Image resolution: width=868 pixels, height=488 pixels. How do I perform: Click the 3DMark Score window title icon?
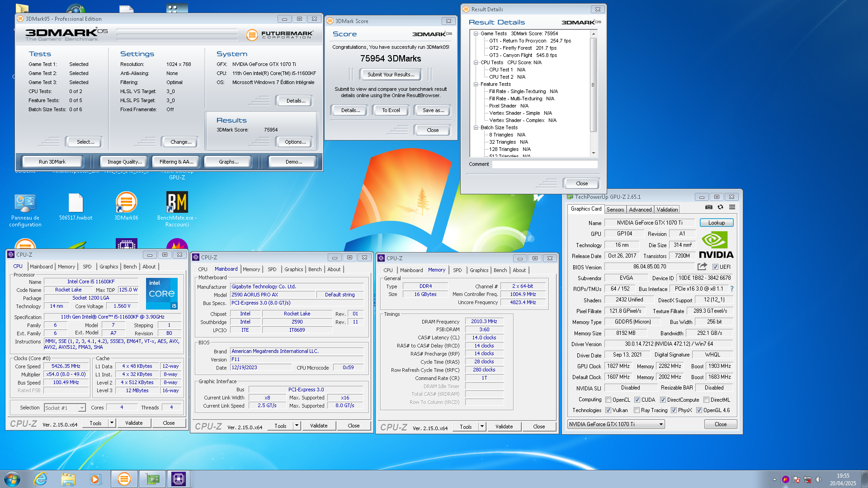pos(330,21)
